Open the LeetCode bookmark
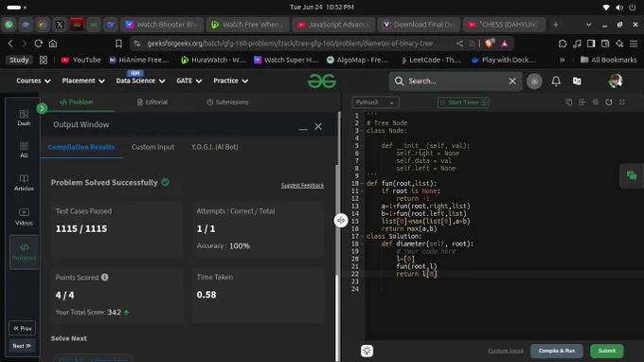The width and height of the screenshot is (644, 362). pyautogui.click(x=430, y=60)
